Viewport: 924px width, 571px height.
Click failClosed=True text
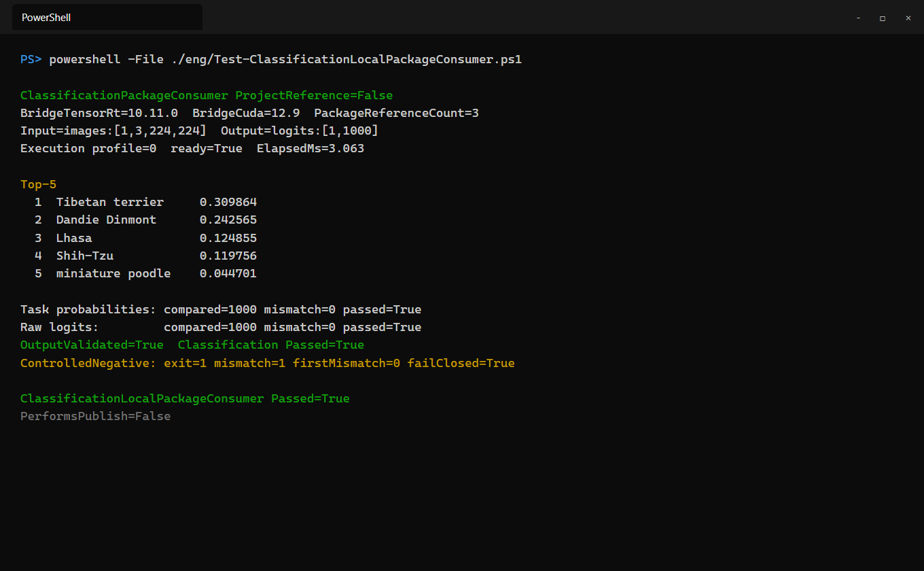click(x=461, y=363)
